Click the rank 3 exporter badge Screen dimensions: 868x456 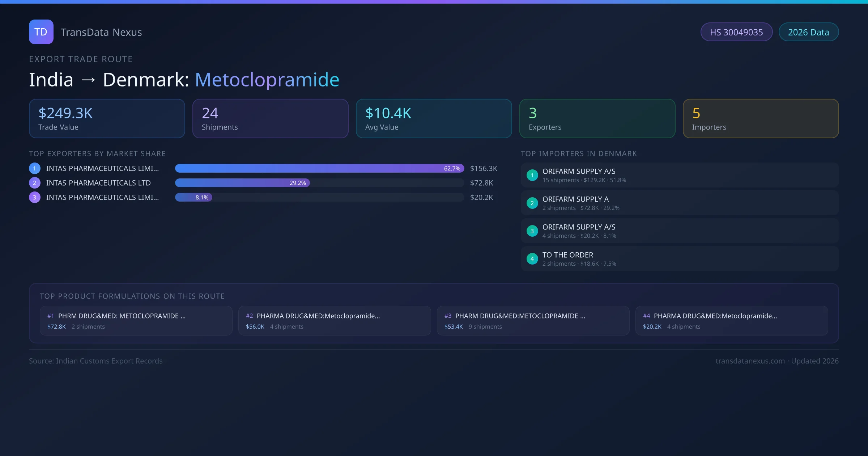[x=35, y=197]
